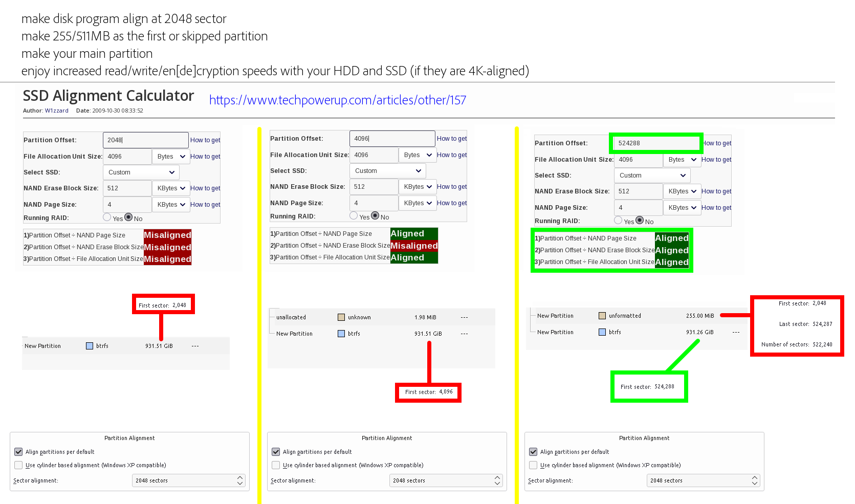
Task: Click the Sector alignment spinner arrows in the right panel
Action: click(755, 480)
